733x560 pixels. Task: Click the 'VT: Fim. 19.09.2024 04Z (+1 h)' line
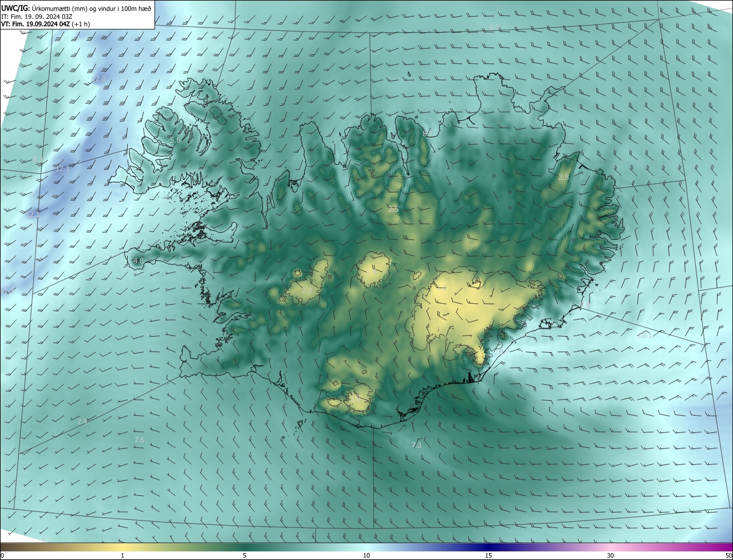pyautogui.click(x=46, y=24)
